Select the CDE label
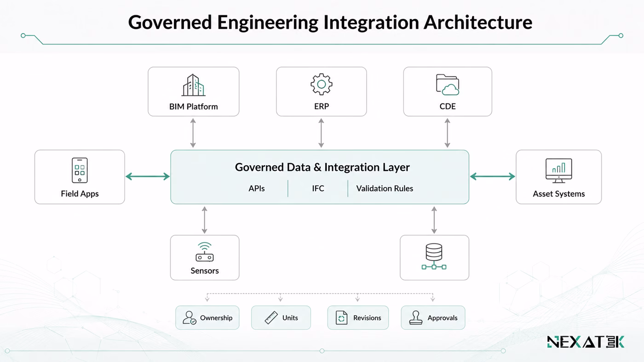Viewport: 644px width, 362px height. pos(448,106)
